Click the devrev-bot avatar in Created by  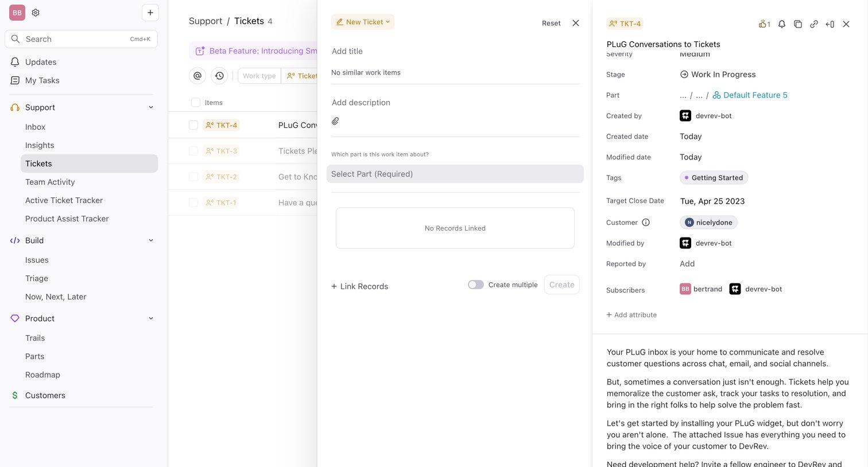coord(685,116)
